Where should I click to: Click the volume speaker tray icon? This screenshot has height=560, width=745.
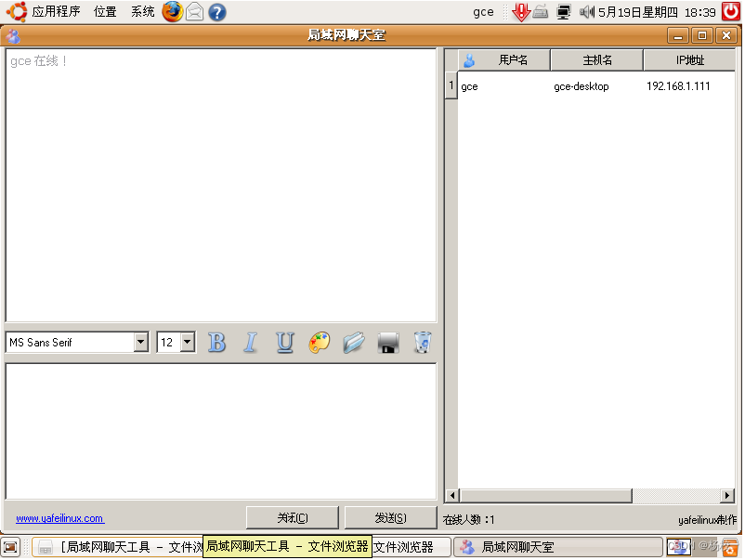pos(587,12)
